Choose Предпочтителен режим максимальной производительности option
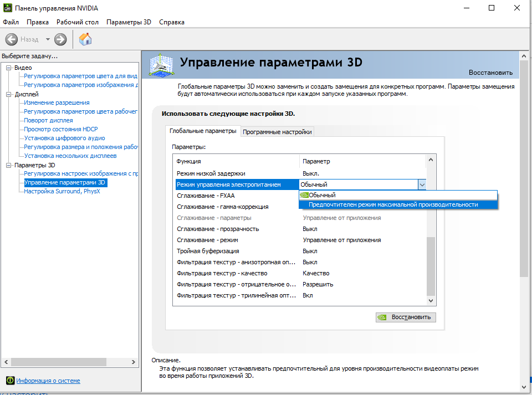The width and height of the screenshot is (532, 395). (398, 204)
